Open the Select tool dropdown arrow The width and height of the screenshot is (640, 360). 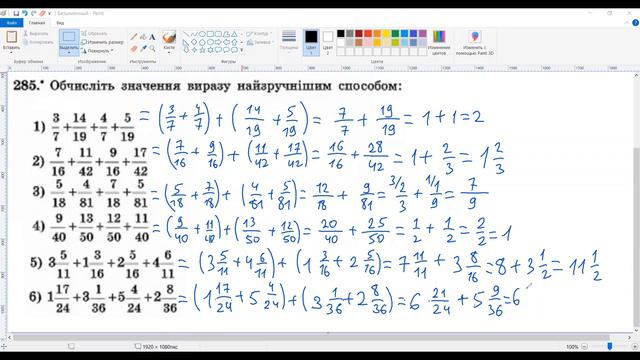69,53
